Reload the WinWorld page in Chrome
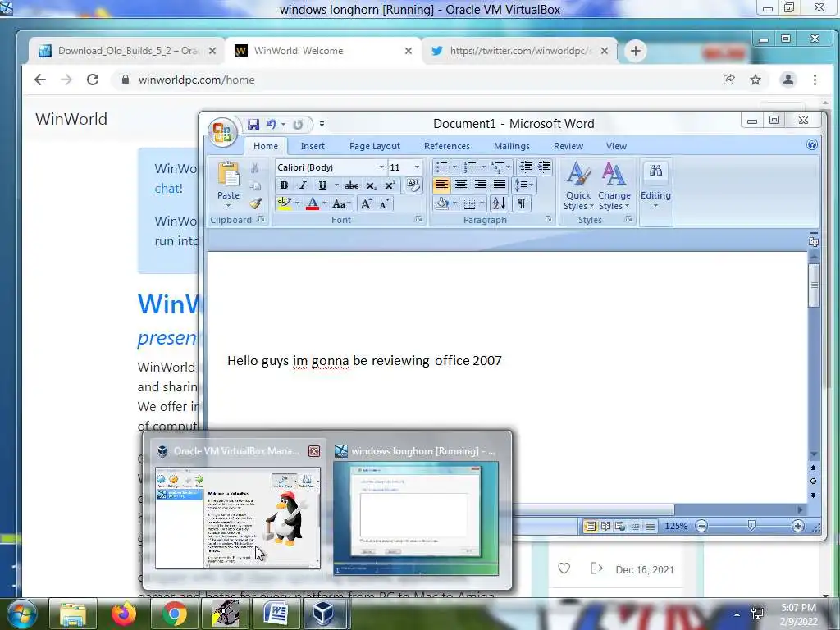 [x=93, y=80]
